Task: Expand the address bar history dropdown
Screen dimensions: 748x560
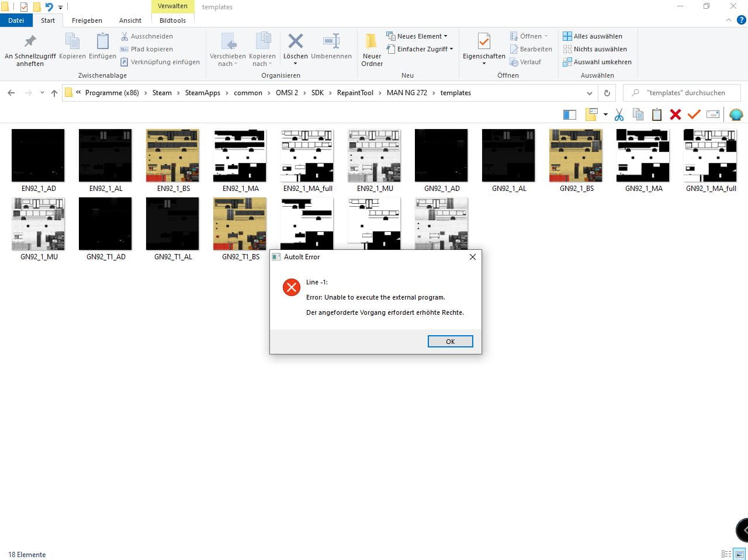Action: coord(589,93)
